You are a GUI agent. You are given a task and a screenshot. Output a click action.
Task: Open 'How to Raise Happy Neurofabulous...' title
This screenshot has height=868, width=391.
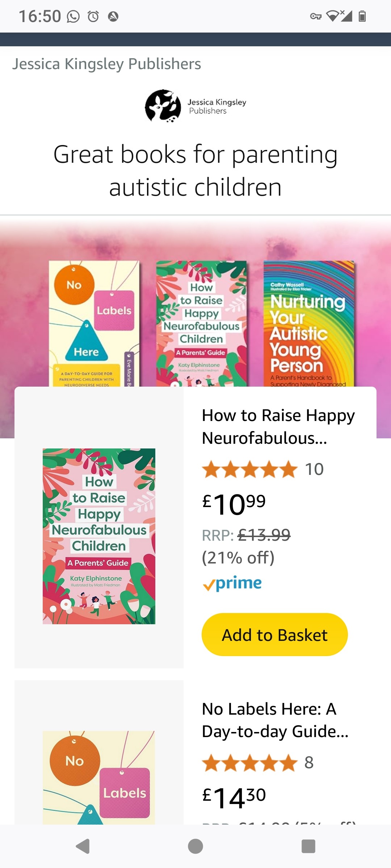coord(278,426)
